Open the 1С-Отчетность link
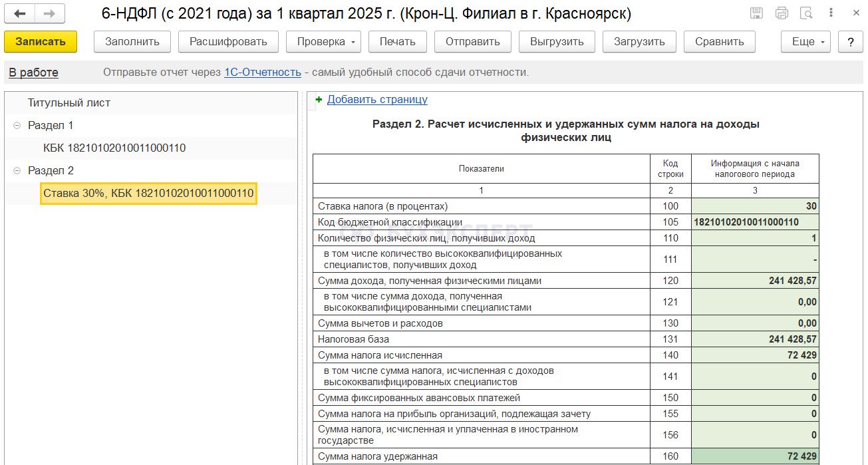 [x=263, y=72]
